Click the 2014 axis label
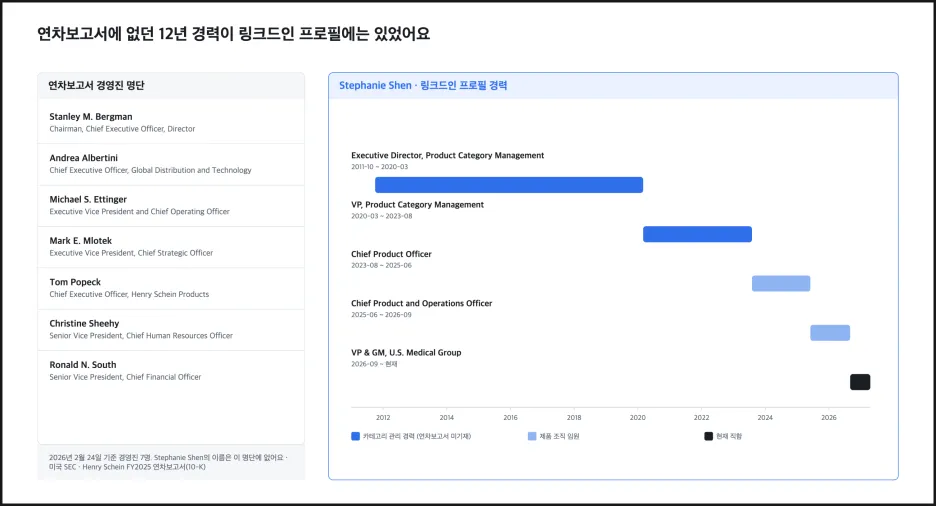936x506 pixels. 447,418
